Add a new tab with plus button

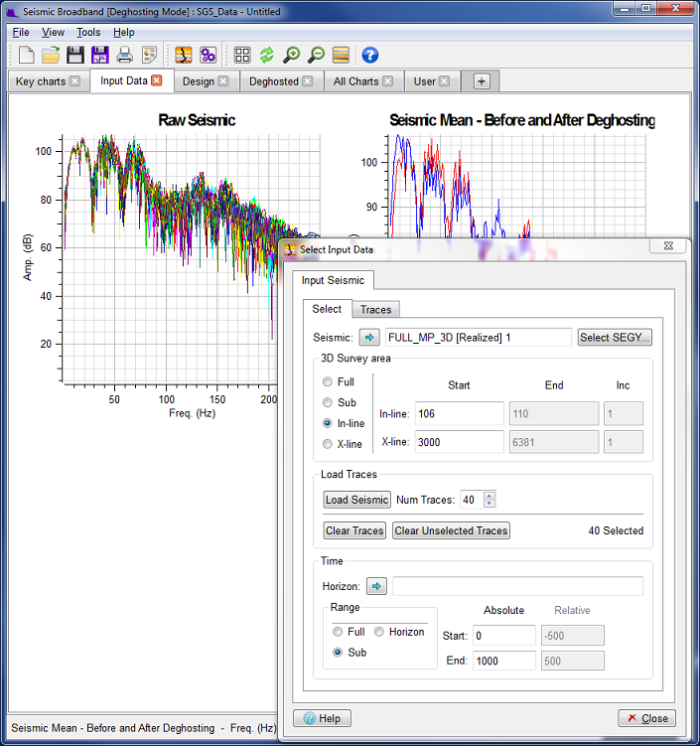tap(481, 81)
